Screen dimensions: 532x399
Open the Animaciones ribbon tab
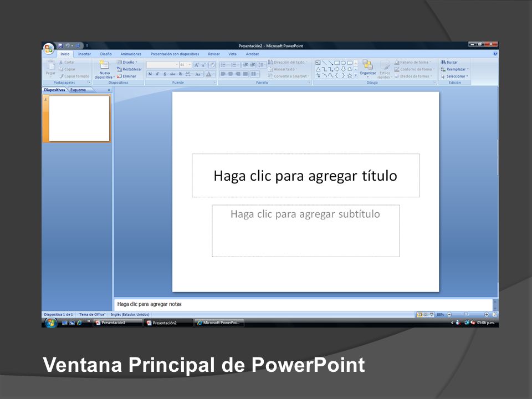(x=131, y=54)
